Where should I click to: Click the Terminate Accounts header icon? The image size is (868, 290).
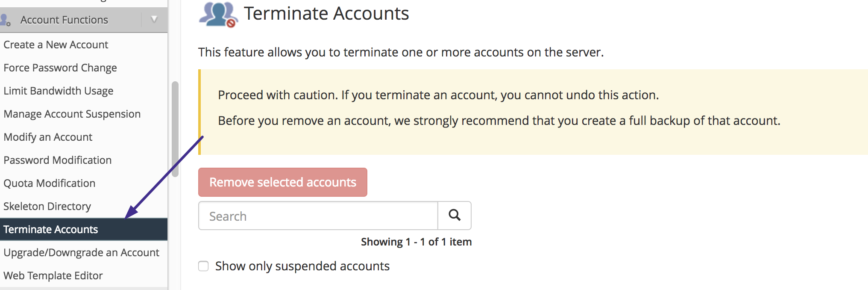pos(218,14)
